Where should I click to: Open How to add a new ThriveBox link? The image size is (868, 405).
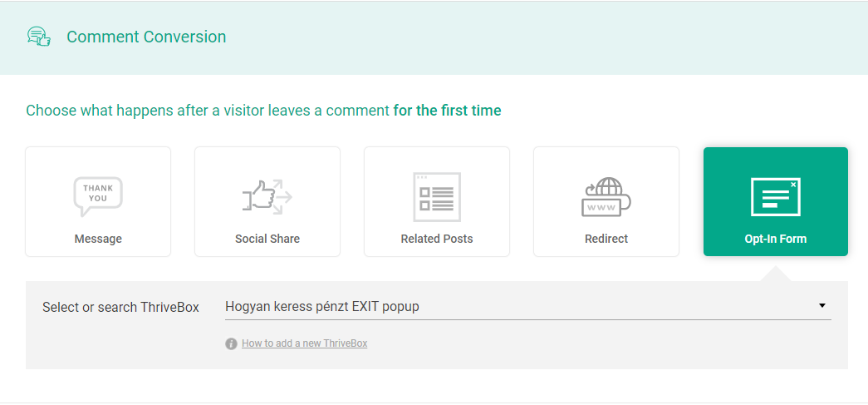click(305, 343)
